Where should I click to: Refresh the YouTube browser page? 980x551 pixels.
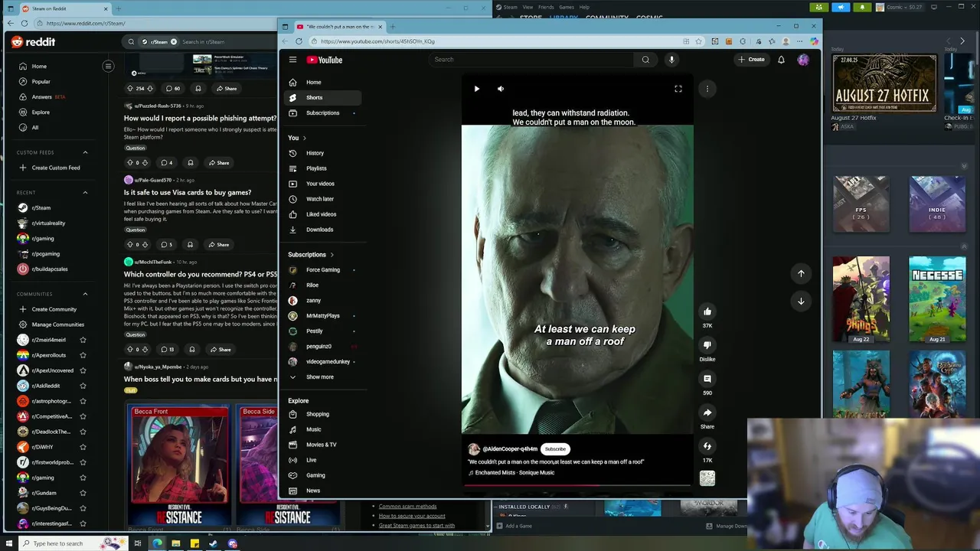point(299,41)
